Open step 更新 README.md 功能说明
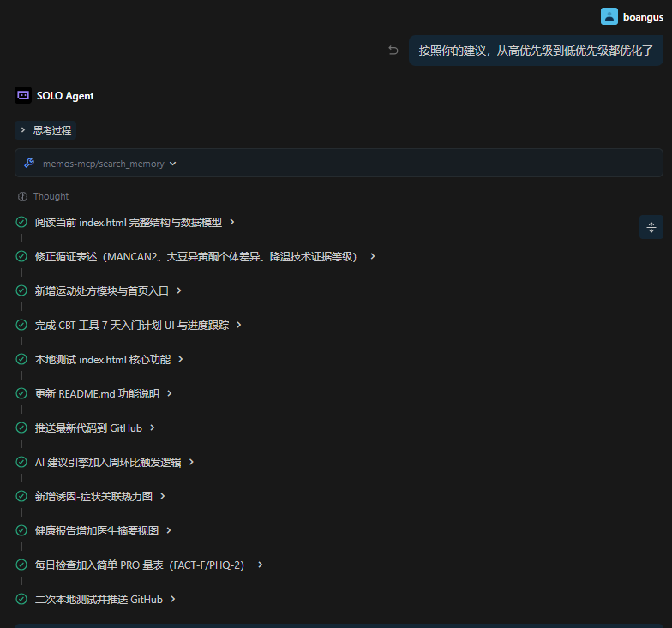This screenshot has width=672, height=628. coord(97,394)
